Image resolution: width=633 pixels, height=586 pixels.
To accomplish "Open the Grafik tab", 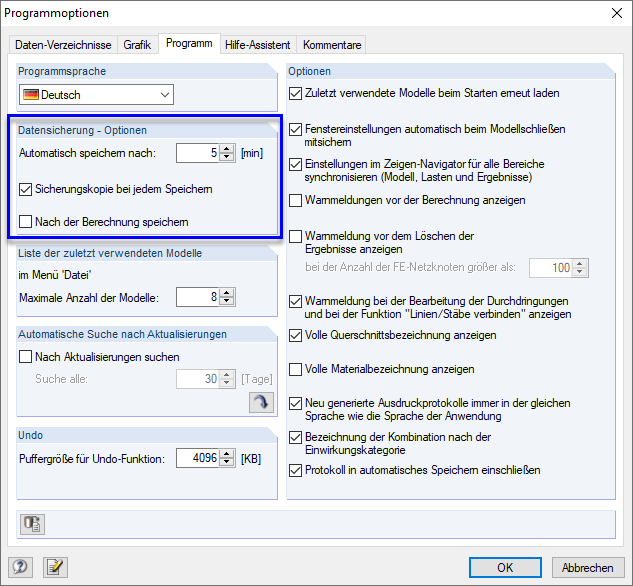I will [137, 44].
